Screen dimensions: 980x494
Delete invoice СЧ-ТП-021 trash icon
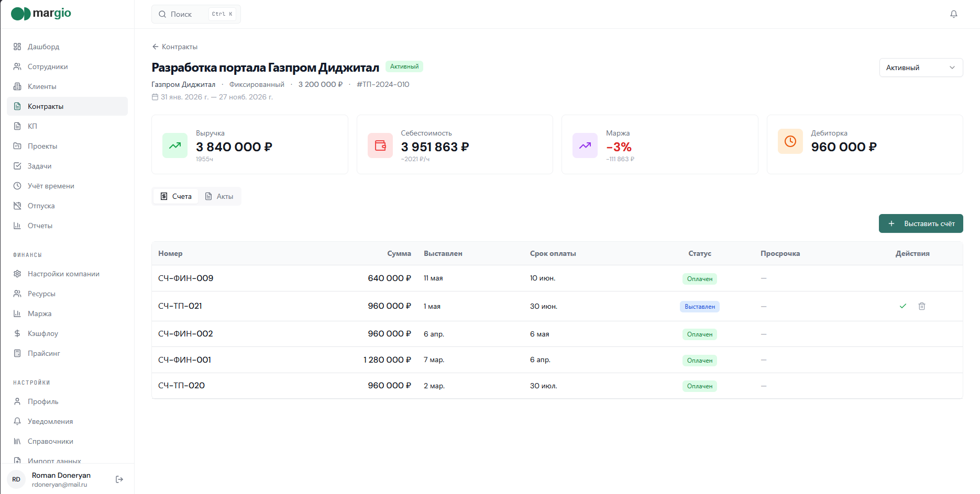point(921,306)
